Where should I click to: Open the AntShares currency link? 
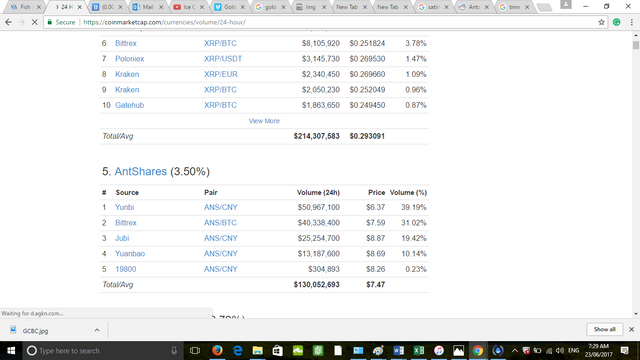point(140,171)
